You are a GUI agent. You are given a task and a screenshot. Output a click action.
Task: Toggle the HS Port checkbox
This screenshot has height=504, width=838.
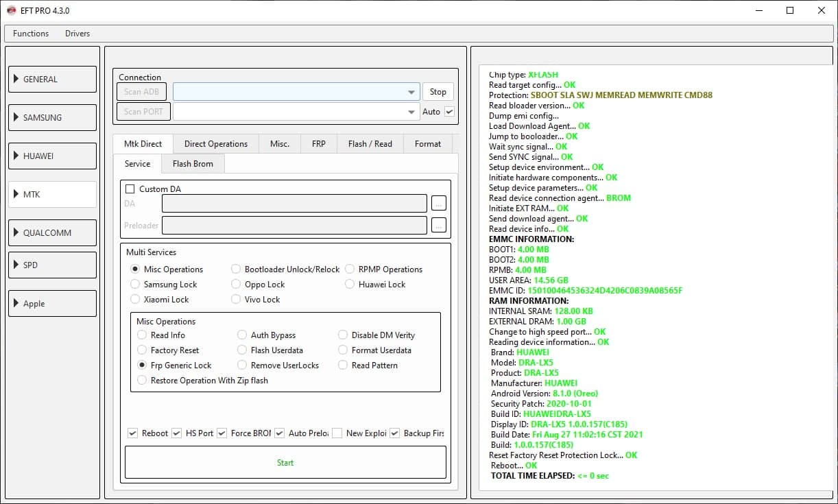pyautogui.click(x=176, y=433)
